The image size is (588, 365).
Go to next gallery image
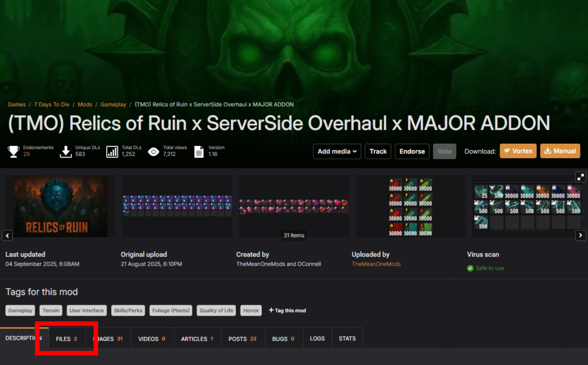point(581,236)
